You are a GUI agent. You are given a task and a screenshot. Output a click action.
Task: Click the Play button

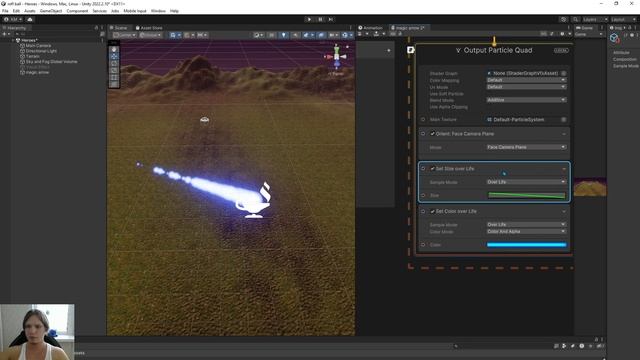pos(309,19)
